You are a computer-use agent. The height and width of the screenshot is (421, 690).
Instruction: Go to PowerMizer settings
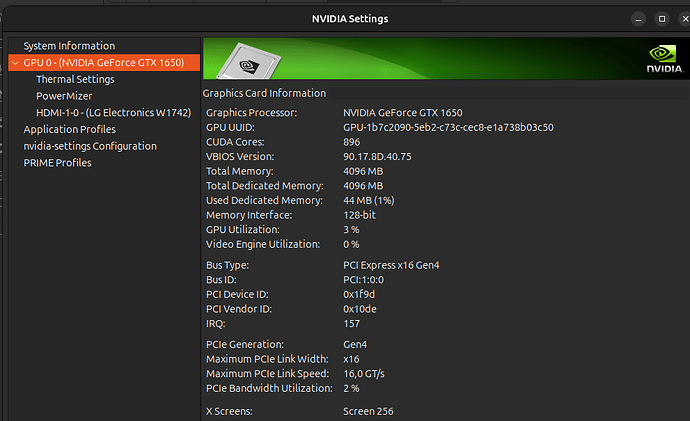[x=64, y=96]
